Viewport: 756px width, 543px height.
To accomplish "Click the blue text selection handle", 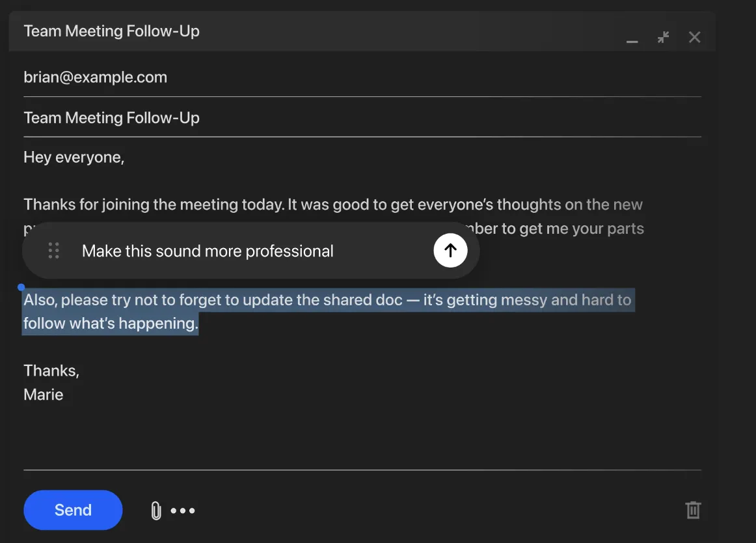I will (21, 287).
